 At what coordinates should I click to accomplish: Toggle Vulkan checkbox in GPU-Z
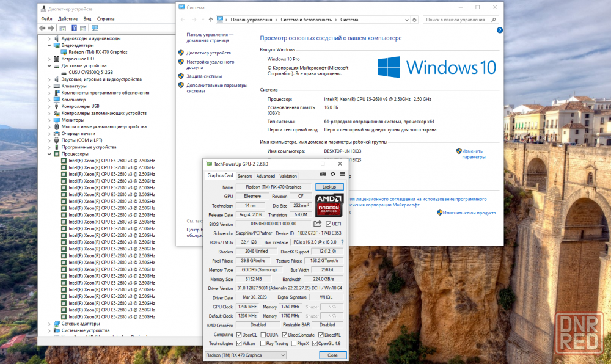click(x=240, y=343)
